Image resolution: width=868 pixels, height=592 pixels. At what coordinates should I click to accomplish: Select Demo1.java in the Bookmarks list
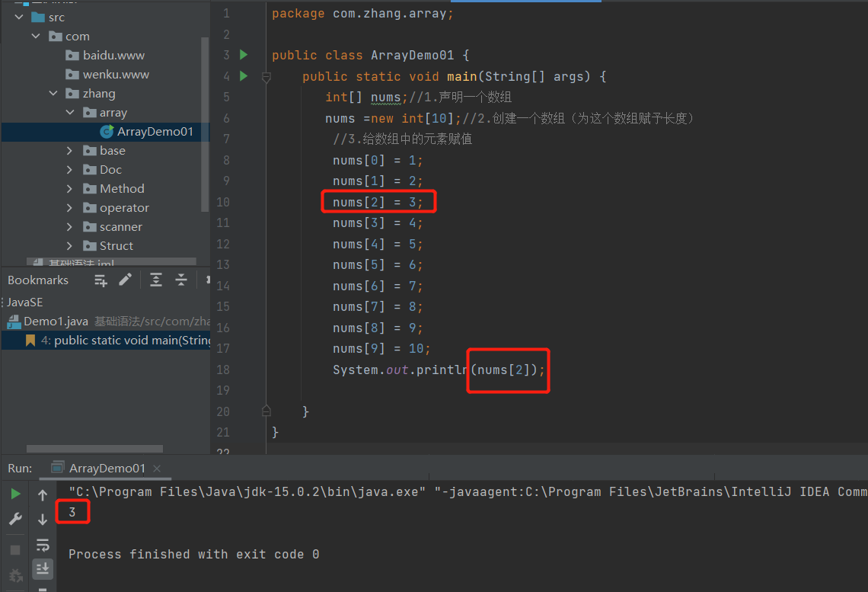[x=105, y=322]
